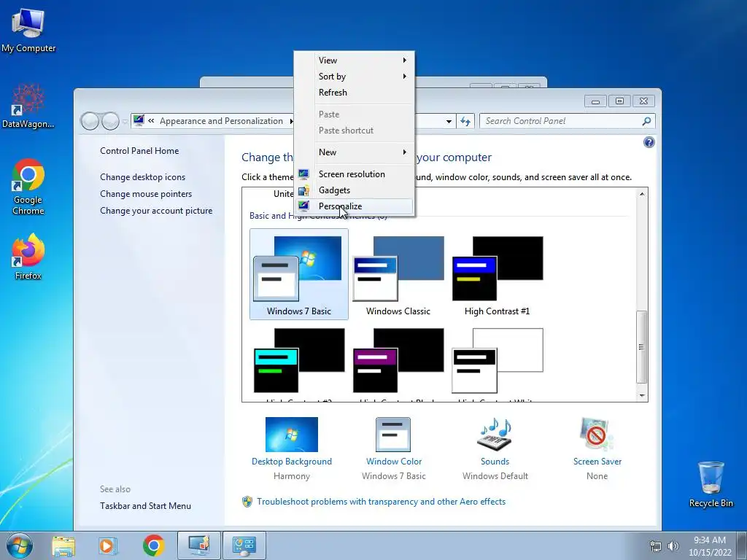
Task: Open the Control Panel help icon
Action: pyautogui.click(x=649, y=142)
